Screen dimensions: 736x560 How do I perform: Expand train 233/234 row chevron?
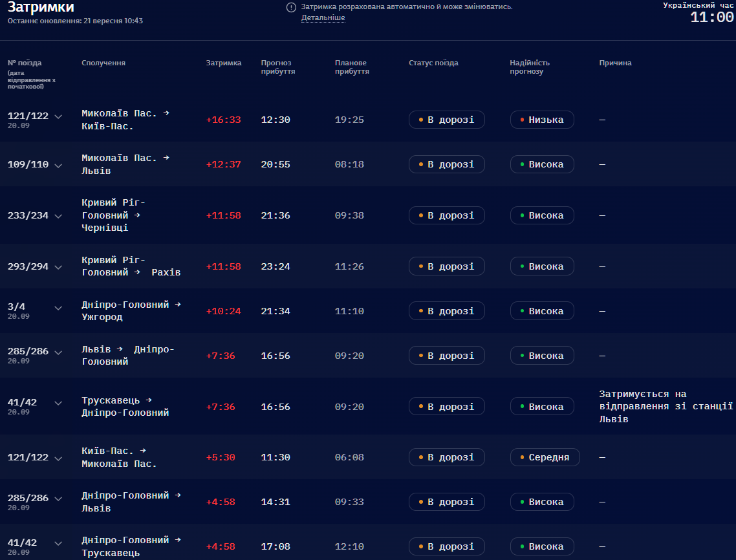[58, 216]
